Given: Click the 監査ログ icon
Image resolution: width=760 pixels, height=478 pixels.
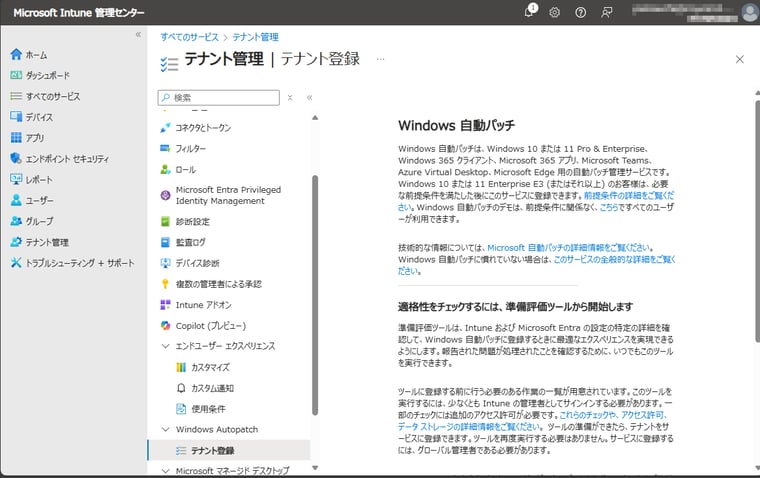Looking at the screenshot, I should pyautogui.click(x=165, y=242).
